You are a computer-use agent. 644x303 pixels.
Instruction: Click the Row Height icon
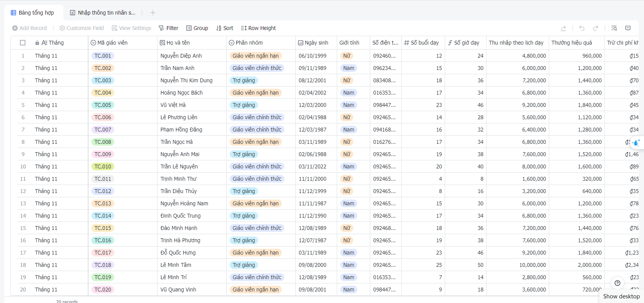pos(243,28)
